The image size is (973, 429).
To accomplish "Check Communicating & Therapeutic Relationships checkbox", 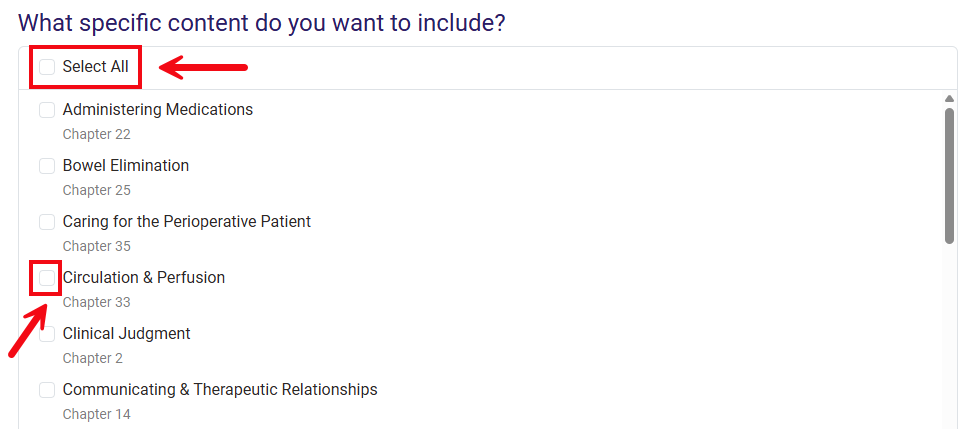I will 47,390.
